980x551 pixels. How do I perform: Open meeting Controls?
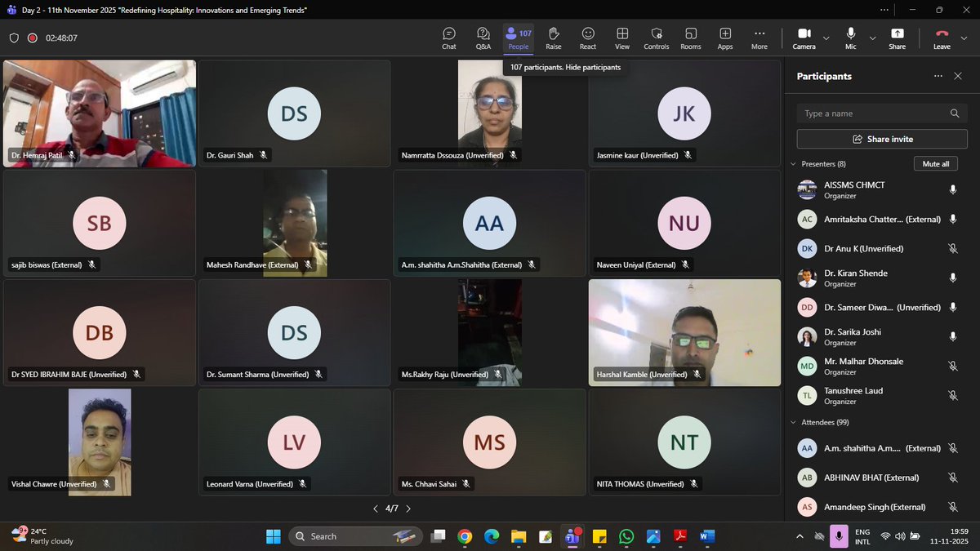(657, 38)
